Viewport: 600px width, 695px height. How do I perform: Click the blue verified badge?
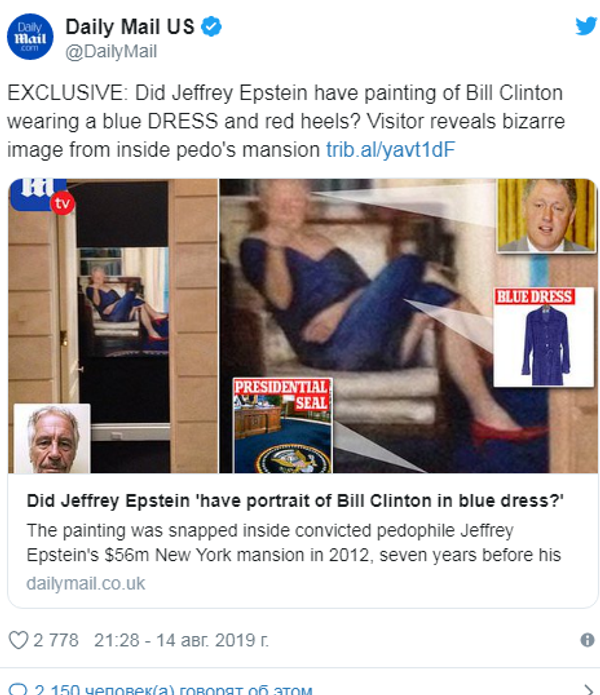211,26
